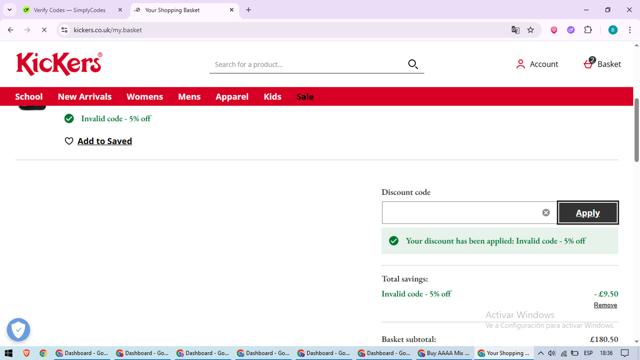Viewport: 640px width, 360px height.
Task: Remove the applied discount
Action: click(x=605, y=305)
